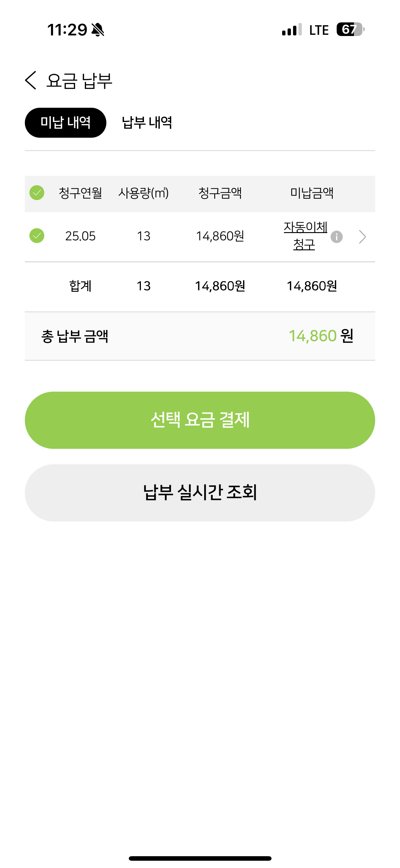Tap the 미납금액 column header
400x868 pixels.
click(312, 193)
